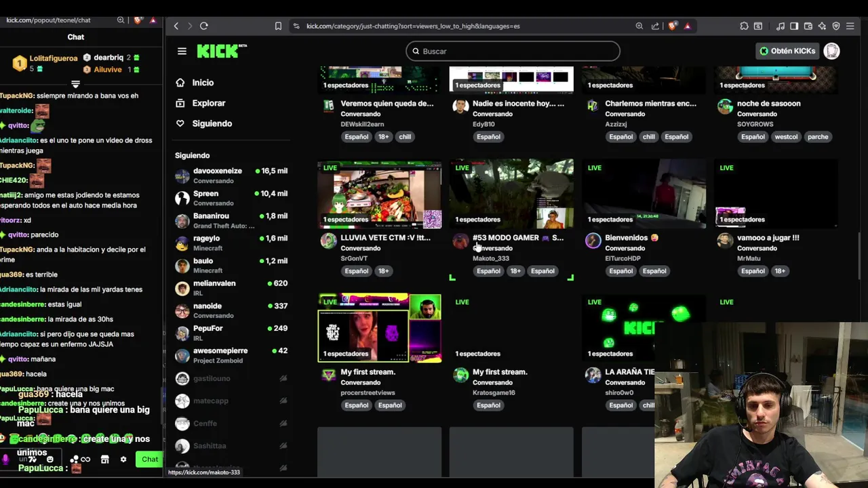Open the chat shop storefront icon
868x488 pixels.
pyautogui.click(x=104, y=460)
